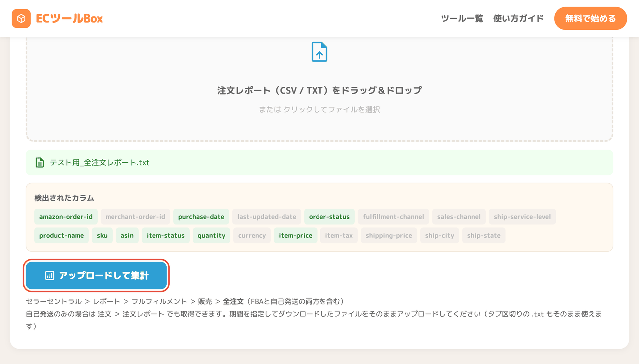Click the shipping-price column tag
Screen dimensions: 639x364
click(389, 235)
